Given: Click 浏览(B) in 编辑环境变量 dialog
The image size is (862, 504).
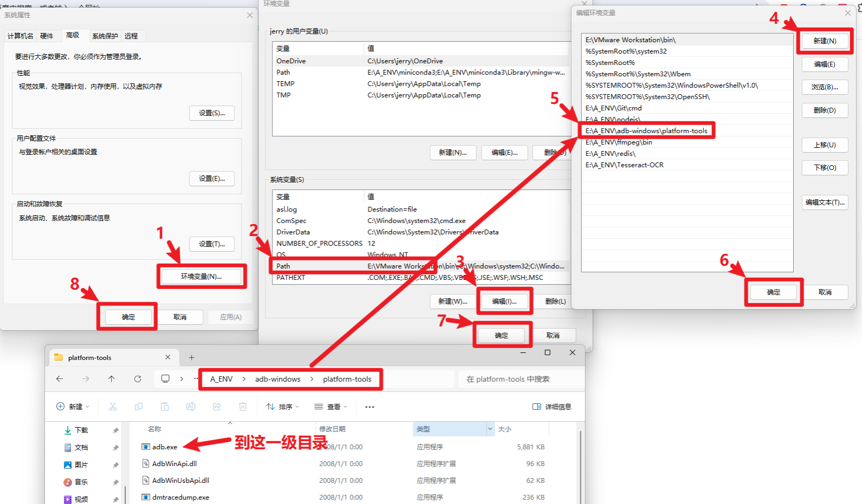Looking at the screenshot, I should tap(825, 87).
